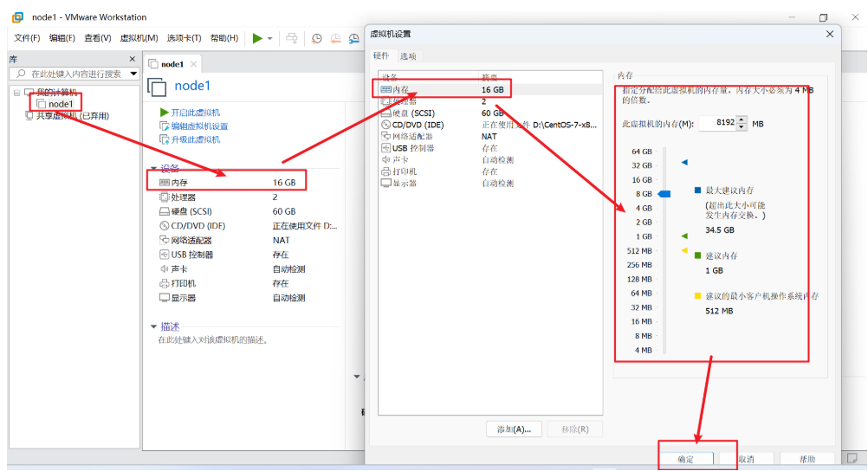Open the 文件(F) menu
Viewport: 868px width, 471px height.
pos(27,38)
